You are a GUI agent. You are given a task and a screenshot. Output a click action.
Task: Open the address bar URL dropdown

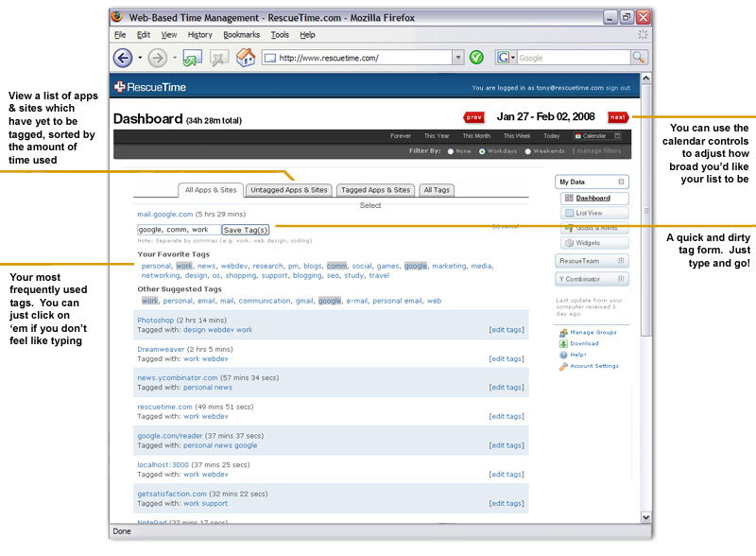458,58
